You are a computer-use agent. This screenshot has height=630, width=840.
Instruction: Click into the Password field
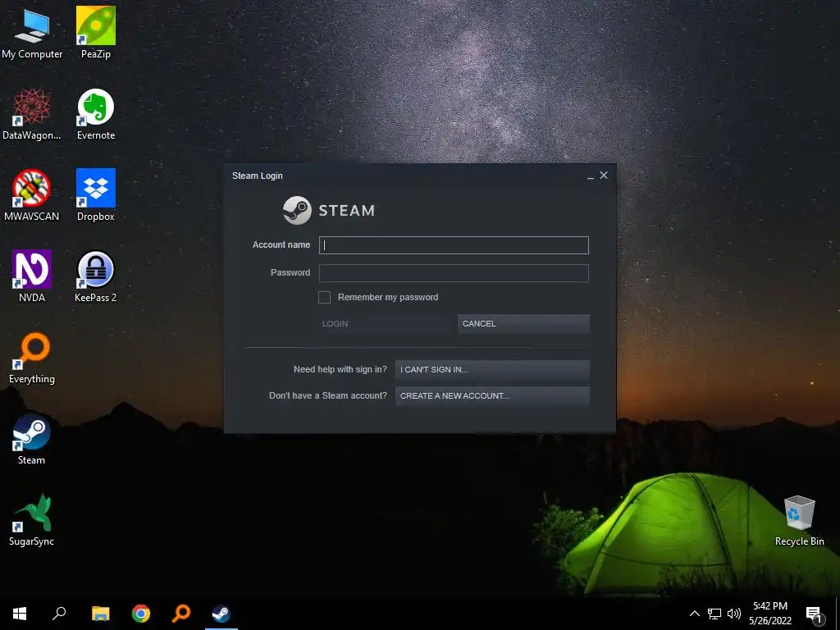coord(454,272)
